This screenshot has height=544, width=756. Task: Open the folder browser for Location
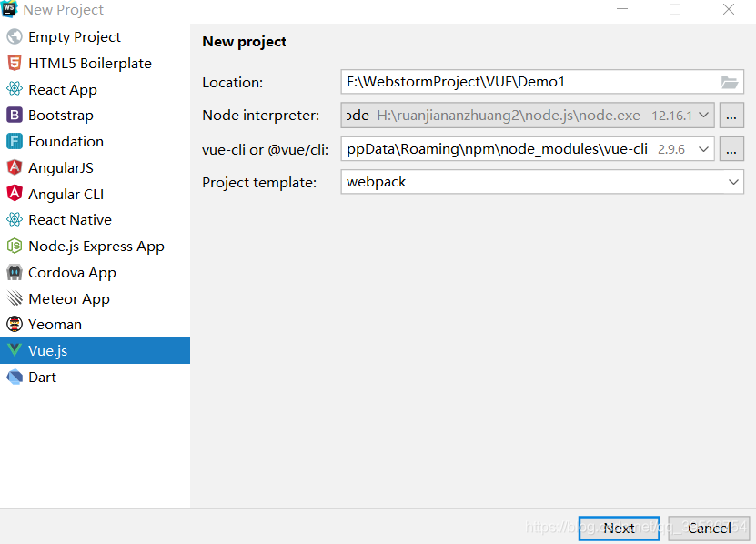(730, 81)
